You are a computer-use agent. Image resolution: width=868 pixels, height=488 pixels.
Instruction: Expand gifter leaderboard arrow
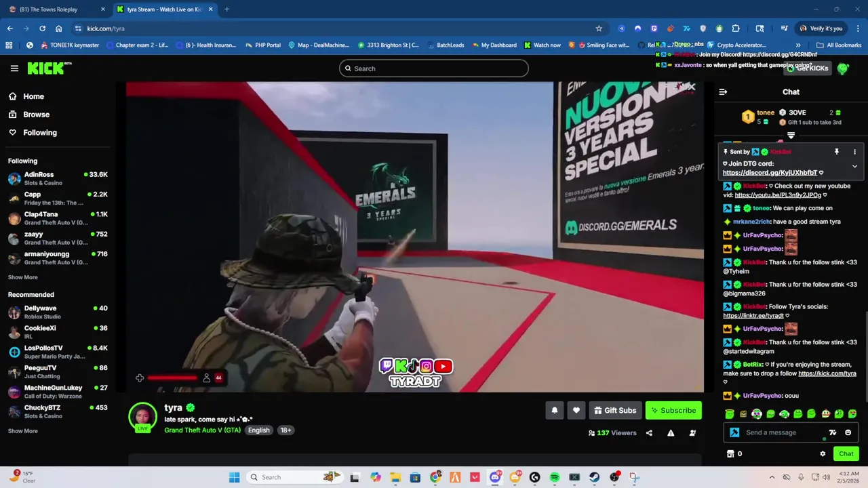click(791, 136)
